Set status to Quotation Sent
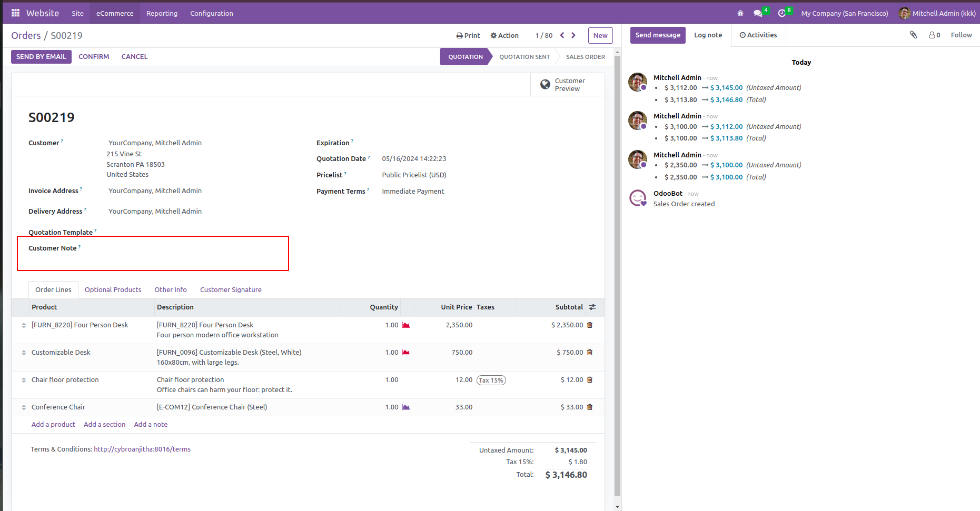 (x=524, y=57)
